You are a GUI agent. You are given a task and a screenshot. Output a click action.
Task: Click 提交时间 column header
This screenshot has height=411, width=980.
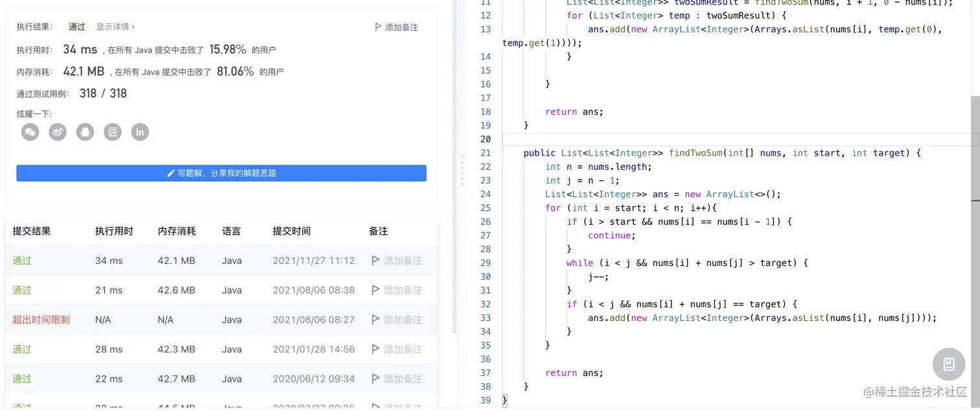(292, 231)
